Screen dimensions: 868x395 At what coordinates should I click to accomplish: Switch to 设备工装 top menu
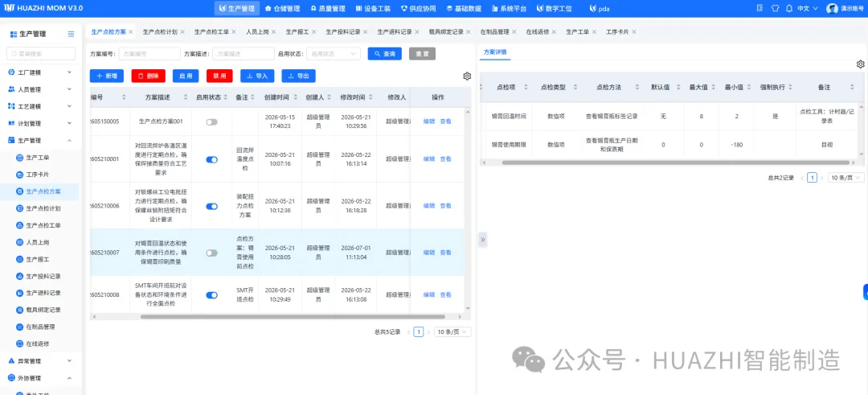click(x=373, y=8)
